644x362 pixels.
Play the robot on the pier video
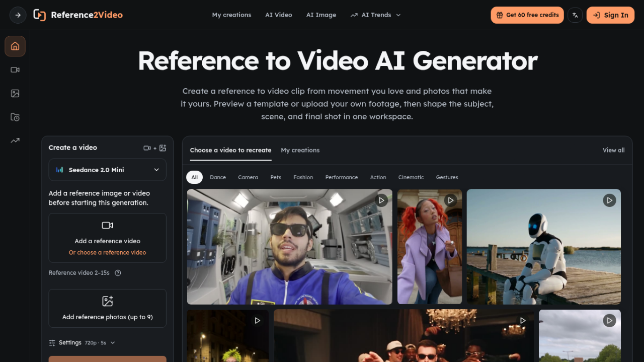pyautogui.click(x=609, y=200)
